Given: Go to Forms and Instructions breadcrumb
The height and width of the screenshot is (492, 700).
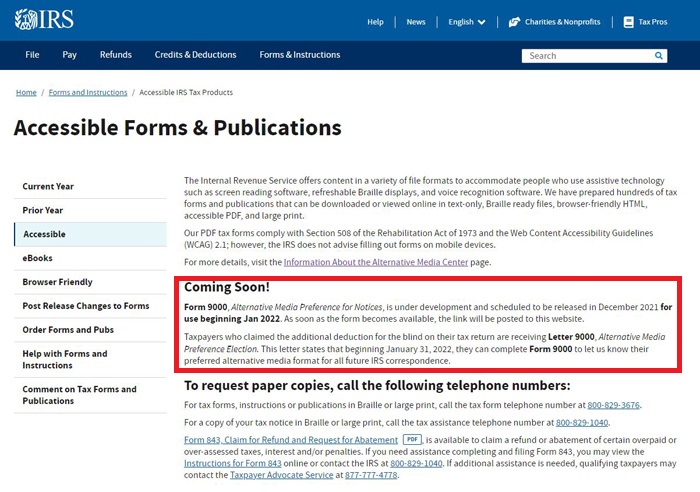Looking at the screenshot, I should coord(88,92).
